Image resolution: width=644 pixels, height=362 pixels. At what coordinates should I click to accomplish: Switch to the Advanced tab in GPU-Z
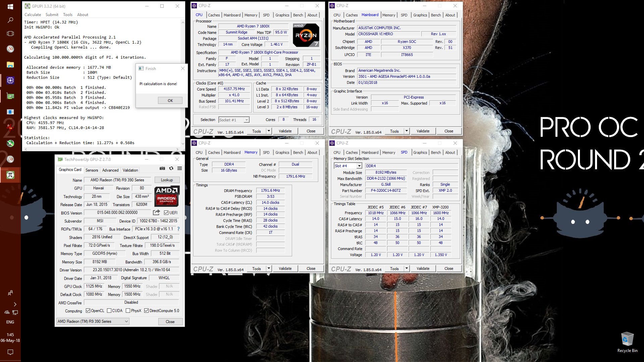click(x=110, y=170)
